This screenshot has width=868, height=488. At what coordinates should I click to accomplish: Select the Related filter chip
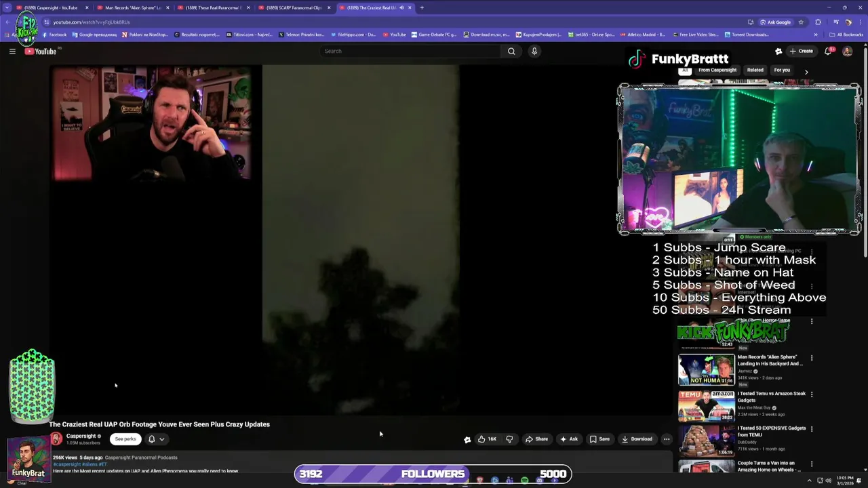755,70
